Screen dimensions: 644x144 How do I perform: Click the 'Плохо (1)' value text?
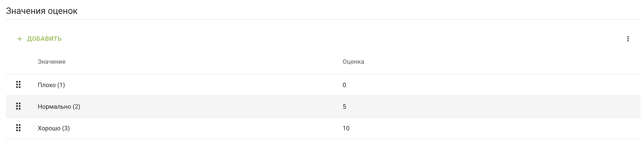[51, 85]
